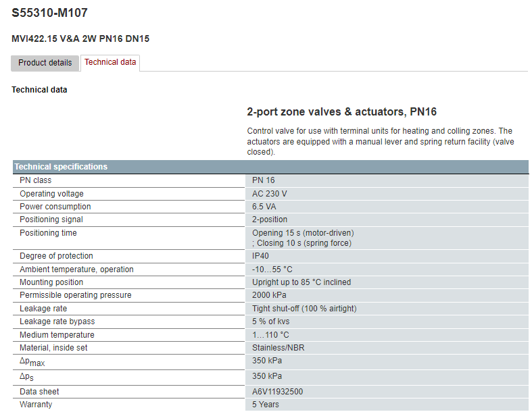Click the Data sheet label

point(39,392)
